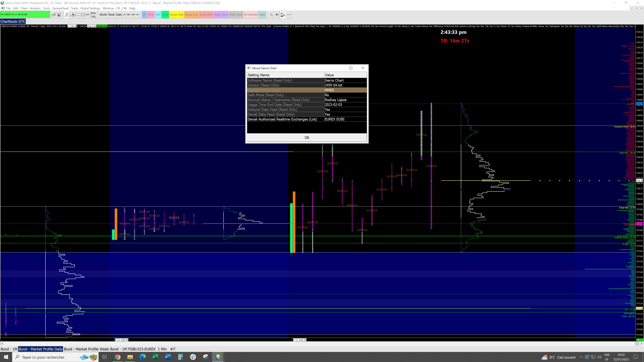Select the horizontal line drawing tool

[x=288, y=15]
